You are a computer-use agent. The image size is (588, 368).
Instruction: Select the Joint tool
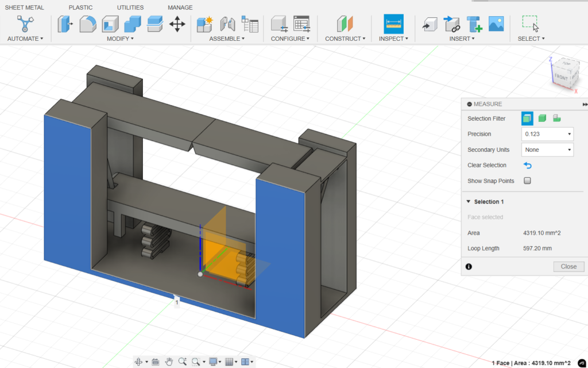[x=227, y=24]
